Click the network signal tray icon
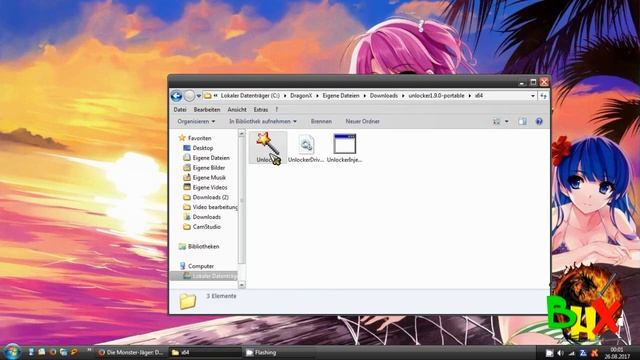 [x=571, y=353]
